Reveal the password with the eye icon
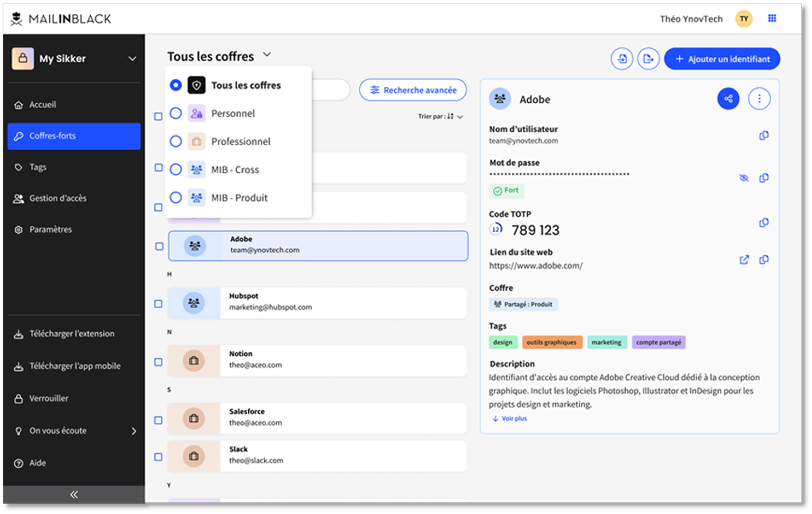The image size is (812, 514). point(744,178)
